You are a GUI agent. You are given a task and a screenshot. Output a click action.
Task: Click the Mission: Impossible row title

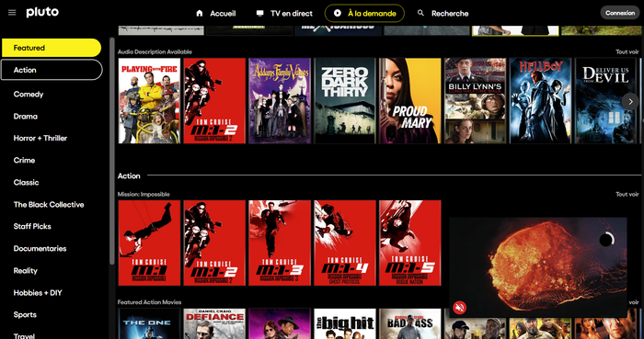[x=144, y=194]
